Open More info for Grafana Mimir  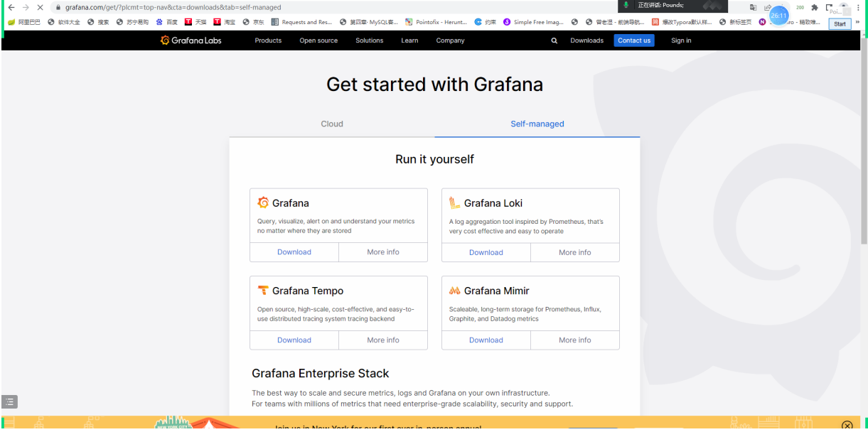pyautogui.click(x=575, y=340)
